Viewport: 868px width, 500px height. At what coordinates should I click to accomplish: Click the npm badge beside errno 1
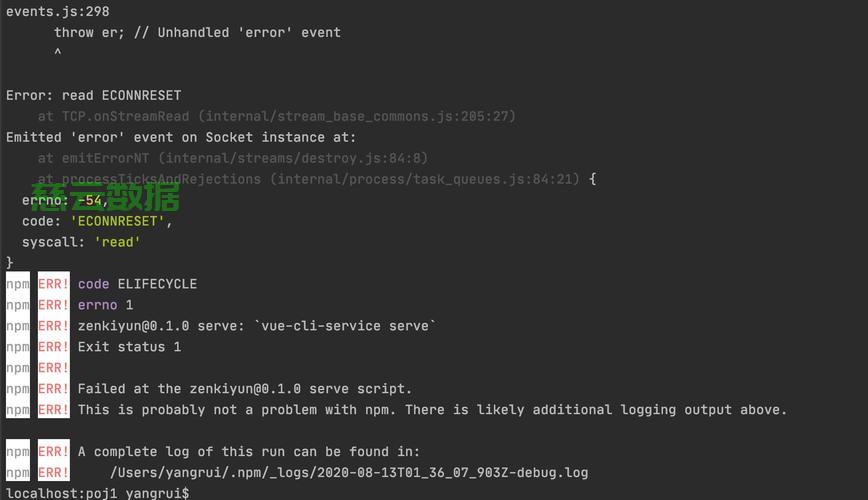pos(18,305)
